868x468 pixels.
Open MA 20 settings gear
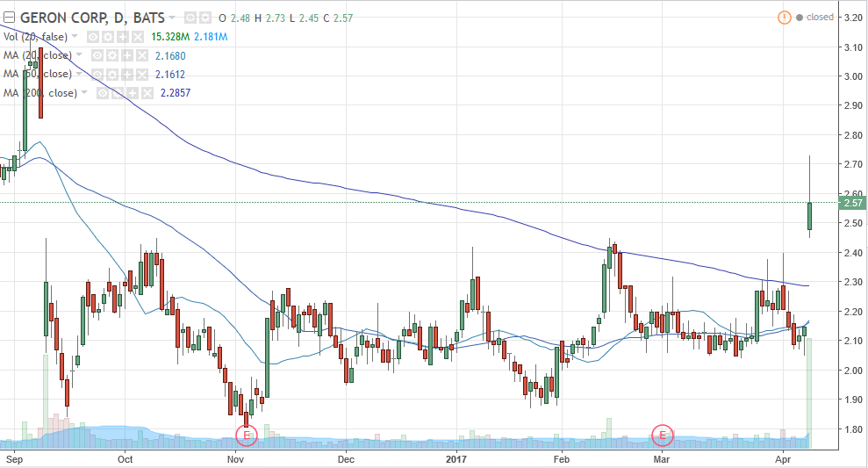tap(111, 55)
